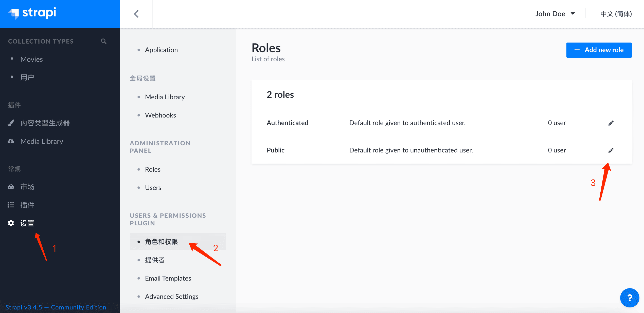Expand the John Doe user dropdown
644x313 pixels.
pyautogui.click(x=555, y=14)
